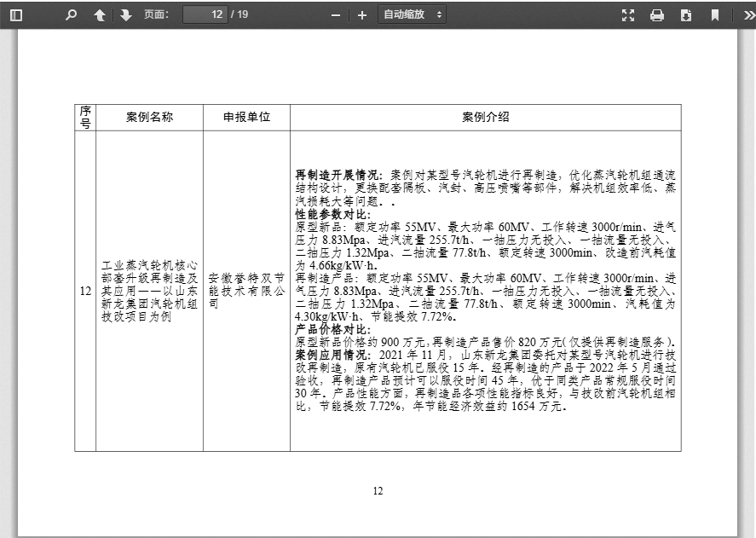Open the 自动缩放 zoom dropdown

click(x=413, y=14)
